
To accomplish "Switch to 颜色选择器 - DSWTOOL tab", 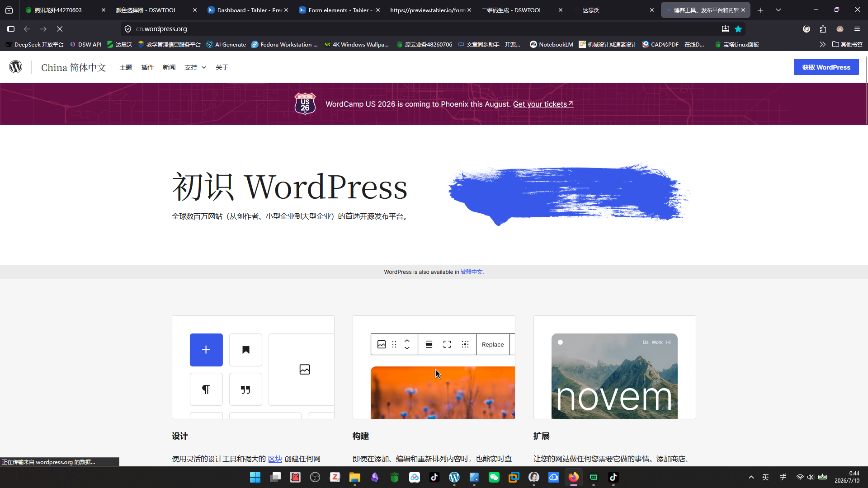I will click(x=157, y=10).
